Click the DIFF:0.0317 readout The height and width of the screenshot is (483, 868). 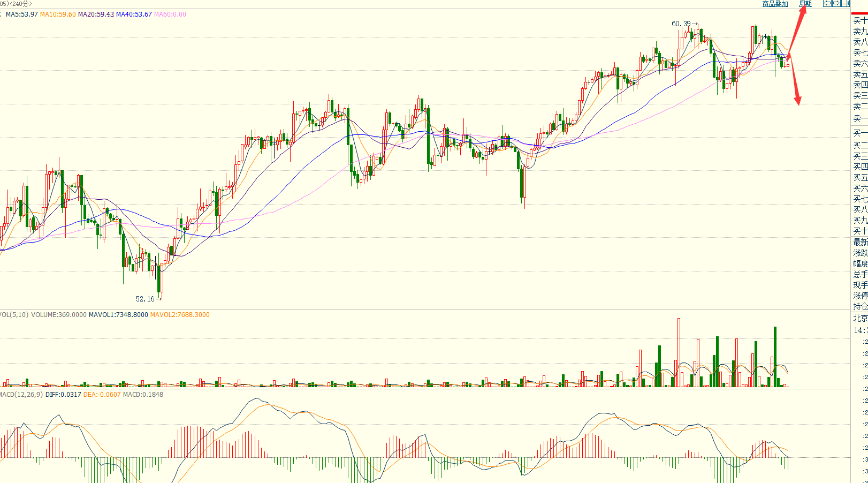[63, 395]
